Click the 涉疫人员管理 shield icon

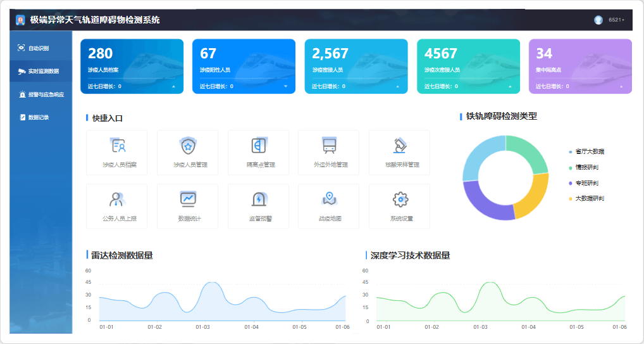188,146
